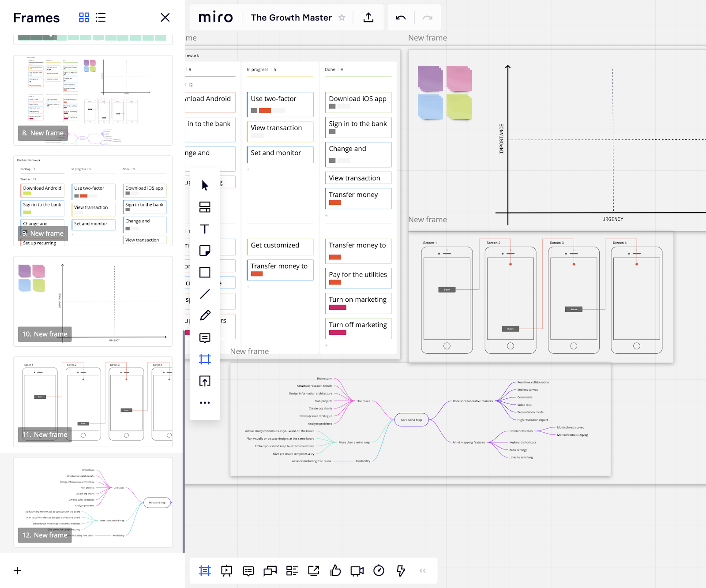
Task: Open frame 12 thumbnail with the mind map
Action: [x=93, y=503]
